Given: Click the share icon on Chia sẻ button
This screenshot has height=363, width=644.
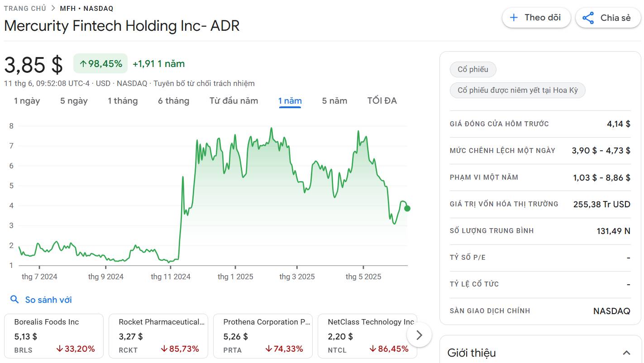Looking at the screenshot, I should [588, 18].
